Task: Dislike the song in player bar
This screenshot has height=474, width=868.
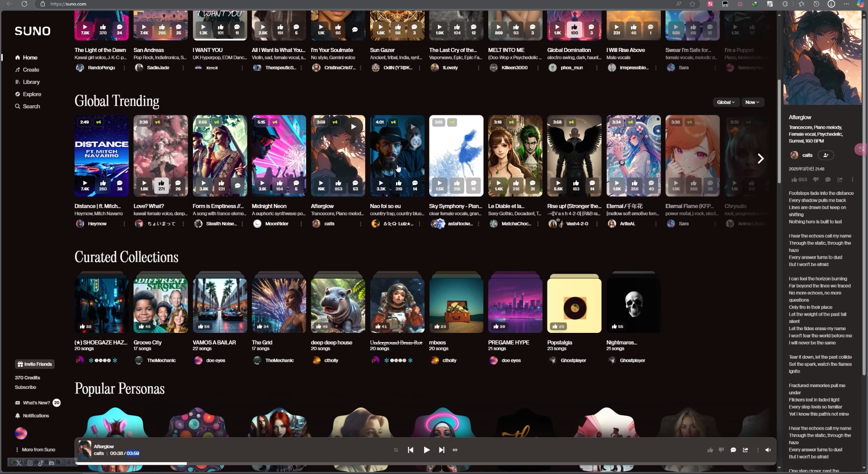Action: [x=722, y=450]
